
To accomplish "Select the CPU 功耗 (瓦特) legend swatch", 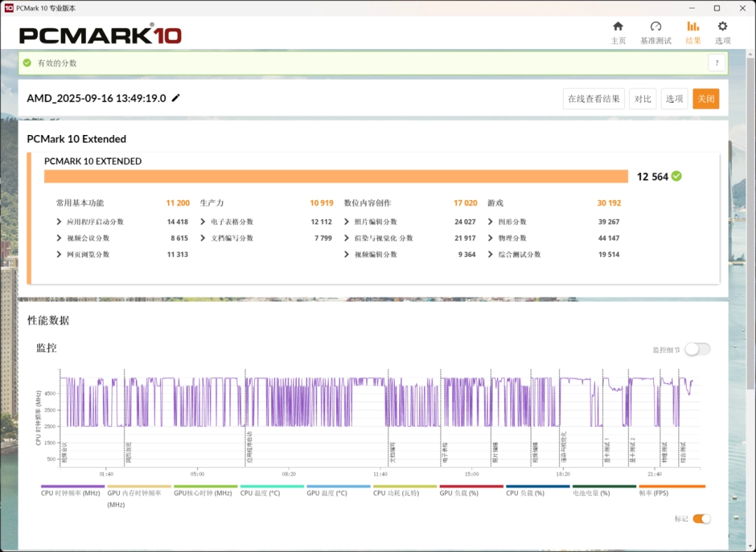I will 405,486.
